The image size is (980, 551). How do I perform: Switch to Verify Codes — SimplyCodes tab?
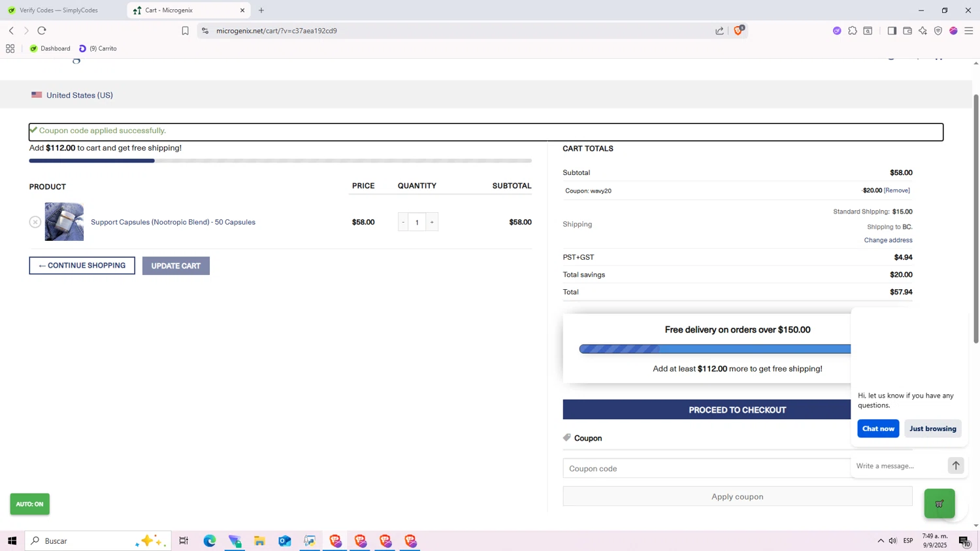coord(59,10)
